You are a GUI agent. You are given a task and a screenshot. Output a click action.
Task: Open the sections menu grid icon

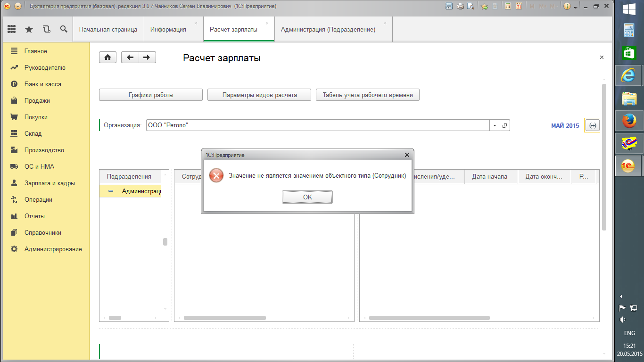[12, 29]
